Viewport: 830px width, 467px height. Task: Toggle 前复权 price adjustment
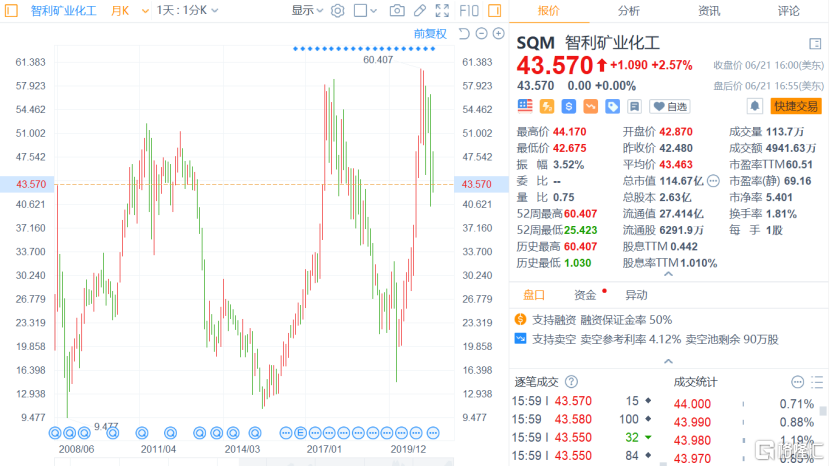click(x=430, y=34)
